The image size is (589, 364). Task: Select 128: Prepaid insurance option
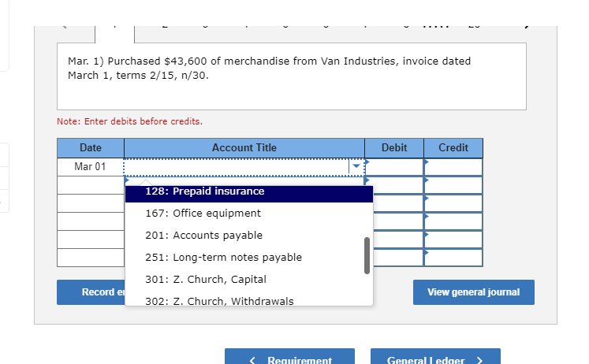[x=248, y=193]
